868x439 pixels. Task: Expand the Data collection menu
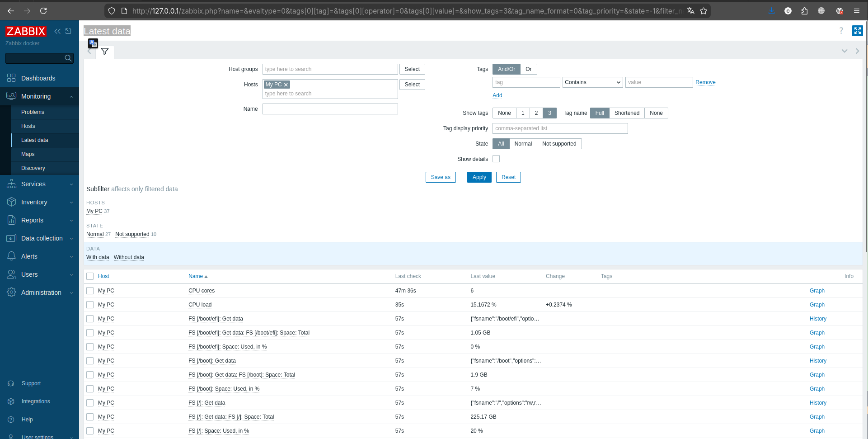tap(42, 238)
